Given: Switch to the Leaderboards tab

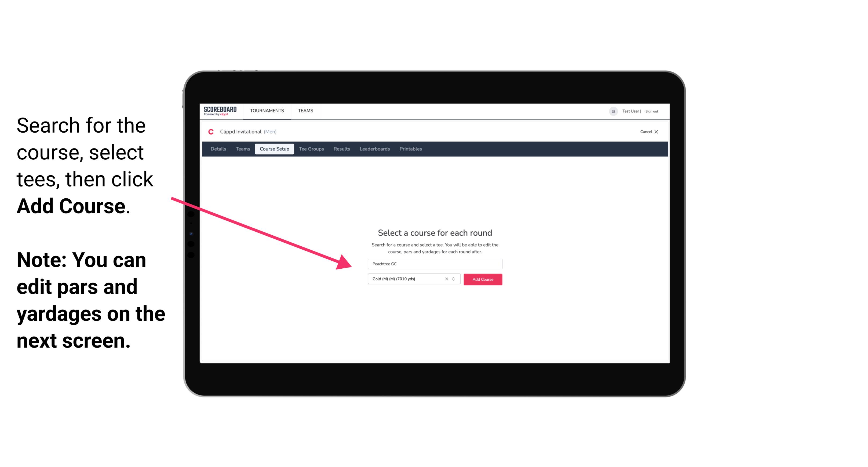Looking at the screenshot, I should (374, 149).
